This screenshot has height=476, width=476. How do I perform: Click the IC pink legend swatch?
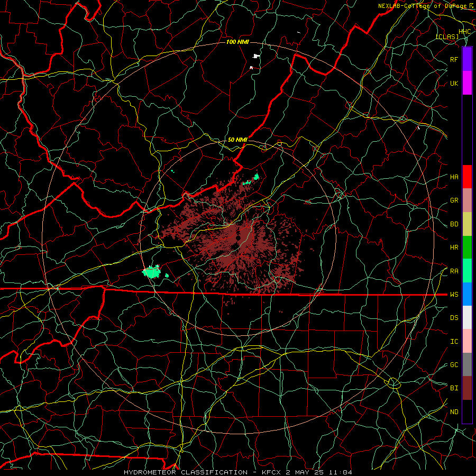pyautogui.click(x=467, y=341)
